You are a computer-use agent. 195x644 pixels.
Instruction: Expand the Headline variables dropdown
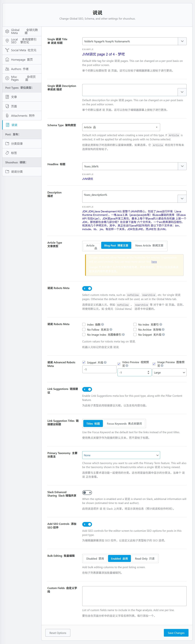tap(182, 166)
